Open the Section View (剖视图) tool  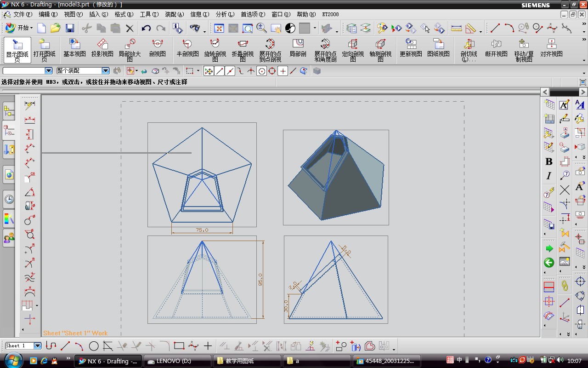click(x=157, y=48)
